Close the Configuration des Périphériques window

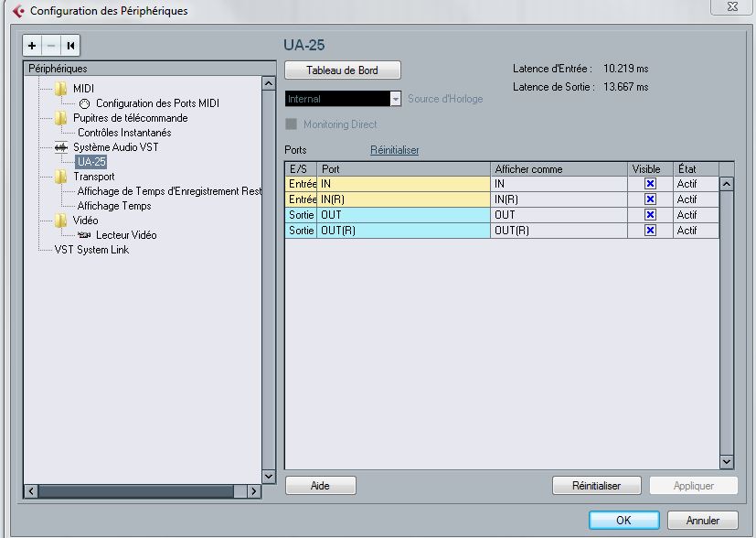[x=732, y=6]
